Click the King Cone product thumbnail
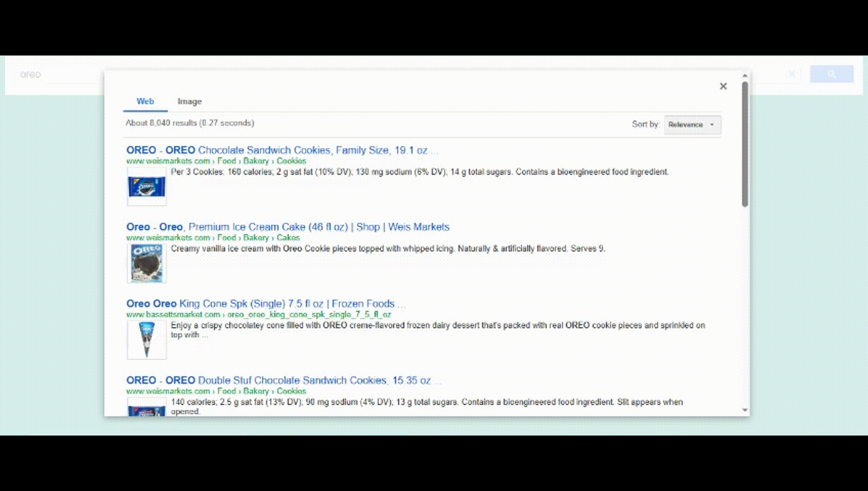Image resolution: width=868 pixels, height=491 pixels. [146, 340]
